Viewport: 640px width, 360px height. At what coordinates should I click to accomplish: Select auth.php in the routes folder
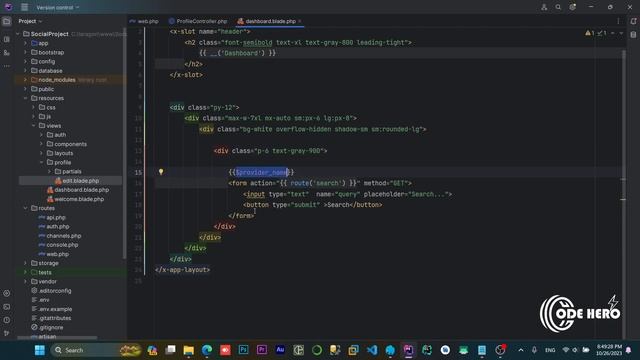[x=54, y=227]
